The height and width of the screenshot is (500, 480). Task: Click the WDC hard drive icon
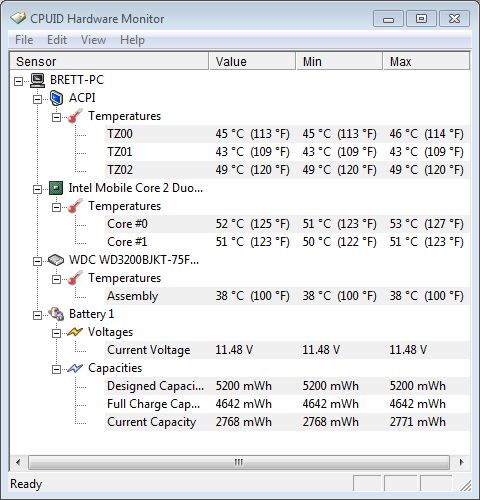pyautogui.click(x=56, y=260)
